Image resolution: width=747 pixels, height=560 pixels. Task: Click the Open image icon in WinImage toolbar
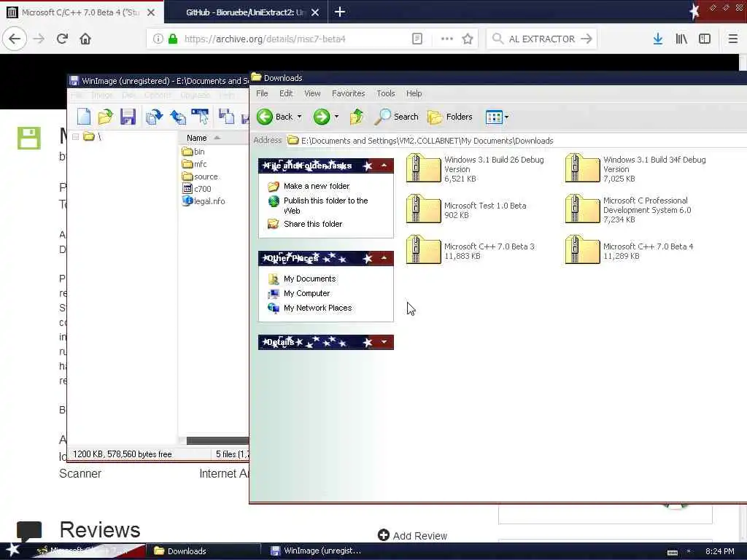(x=105, y=117)
